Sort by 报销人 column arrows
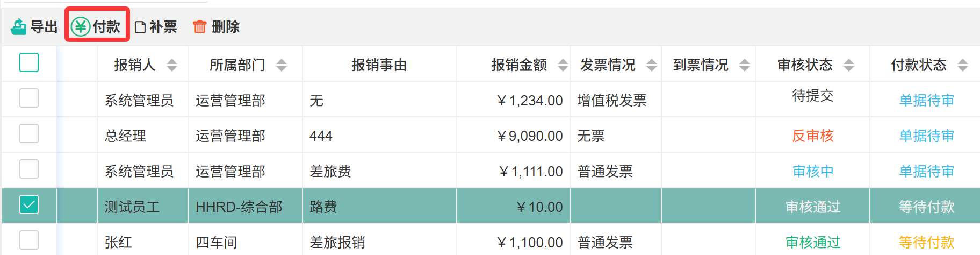 coord(172,65)
